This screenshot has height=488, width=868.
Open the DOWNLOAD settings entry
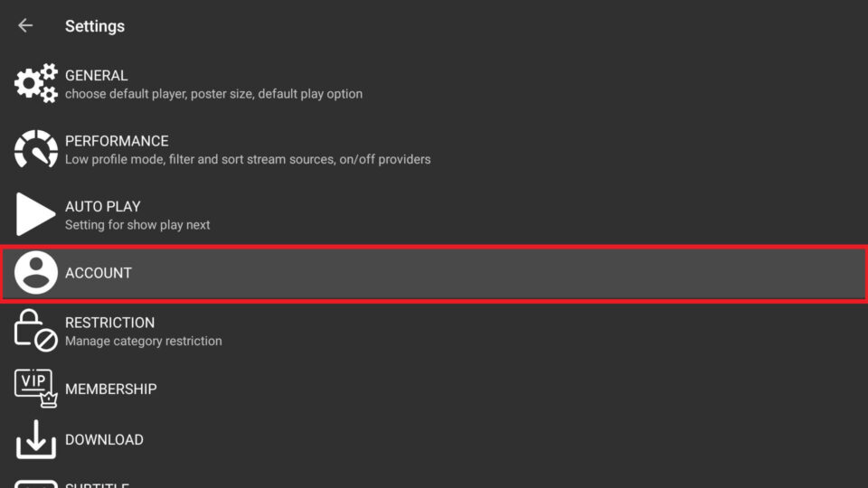click(x=434, y=440)
